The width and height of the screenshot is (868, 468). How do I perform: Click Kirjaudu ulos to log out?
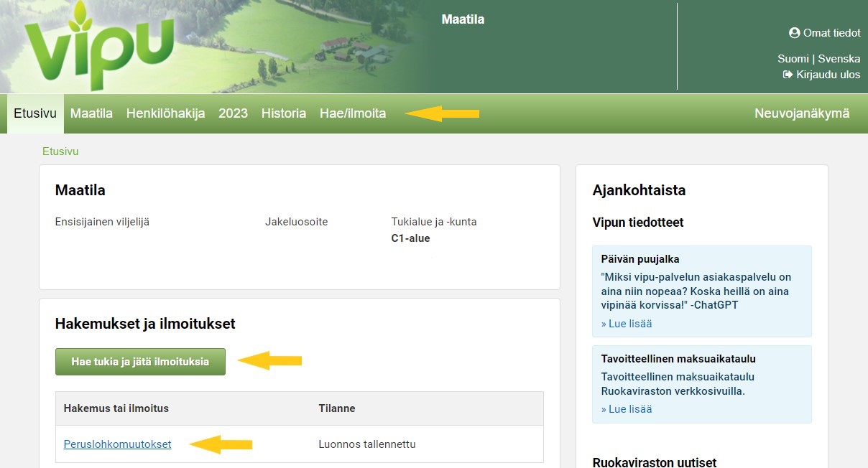[x=828, y=74]
